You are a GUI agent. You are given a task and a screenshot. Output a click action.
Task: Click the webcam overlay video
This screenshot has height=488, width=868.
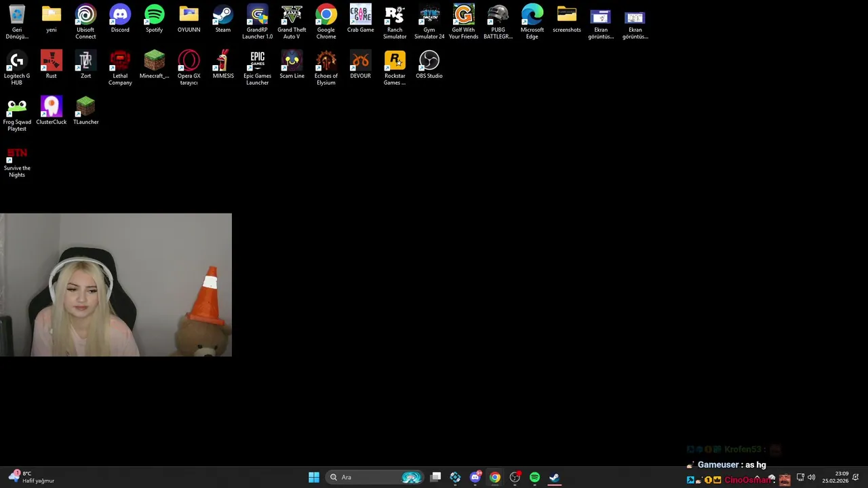pos(116,285)
